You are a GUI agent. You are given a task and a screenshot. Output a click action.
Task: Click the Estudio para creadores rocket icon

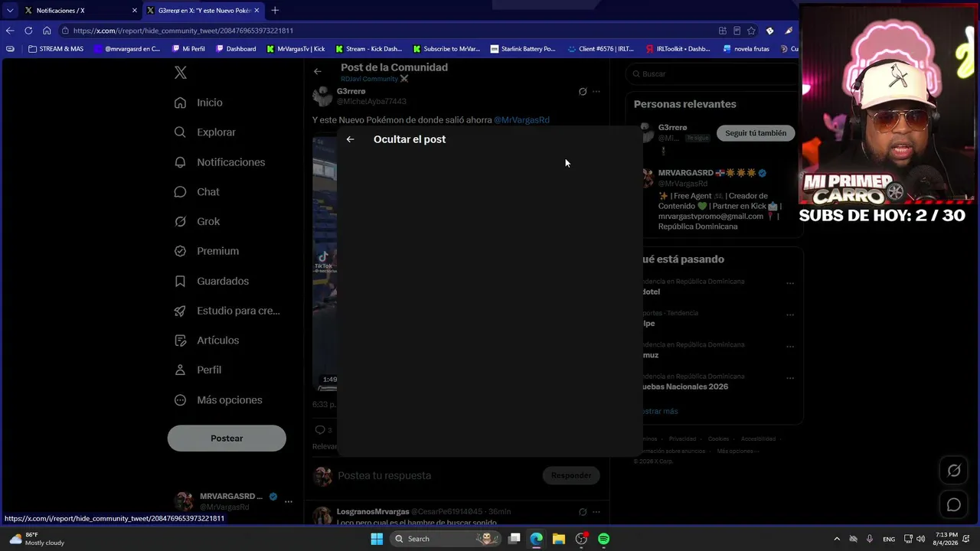click(x=180, y=311)
